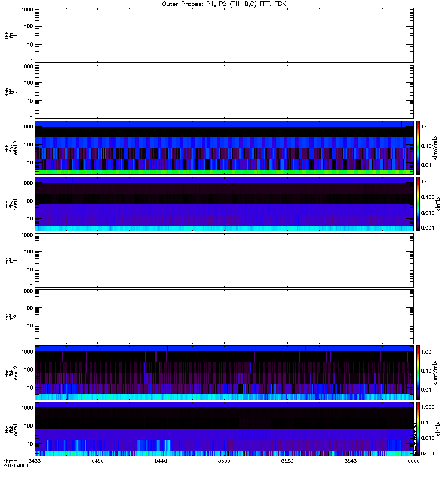Click the 'thb fff 2' y-axis label

(x=11, y=92)
